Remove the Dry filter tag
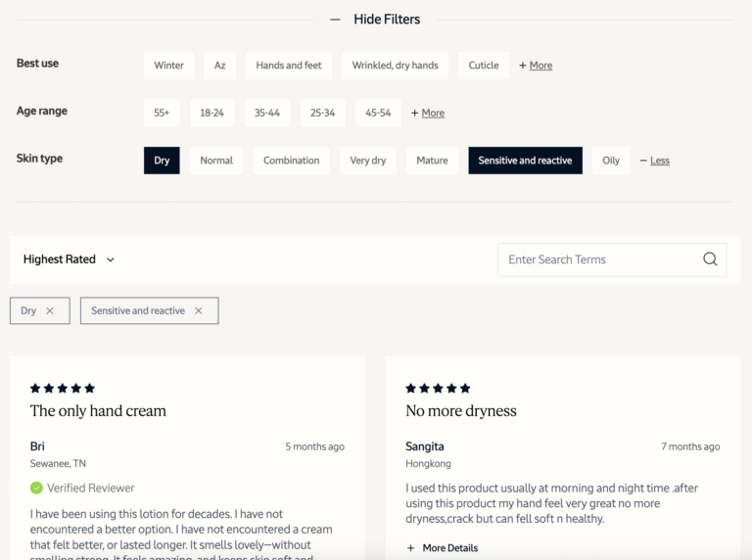The width and height of the screenshot is (752, 560). pyautogui.click(x=50, y=311)
